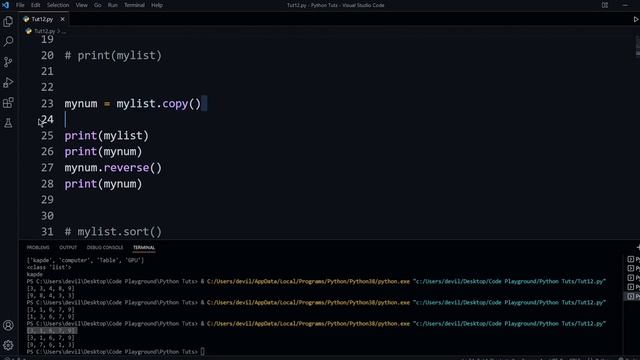Image resolution: width=640 pixels, height=360 pixels.
Task: Switch to the OUTPUT panel tab
Action: tap(68, 247)
